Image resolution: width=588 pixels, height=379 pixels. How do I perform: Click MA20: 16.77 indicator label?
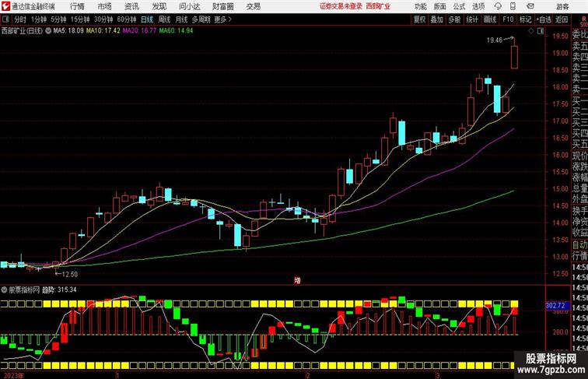139,31
